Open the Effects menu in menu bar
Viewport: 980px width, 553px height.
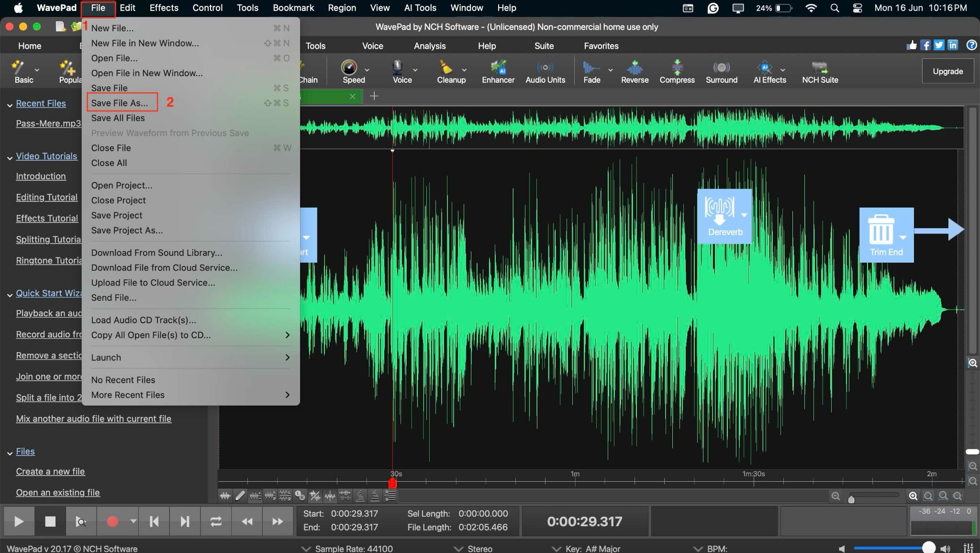click(164, 8)
